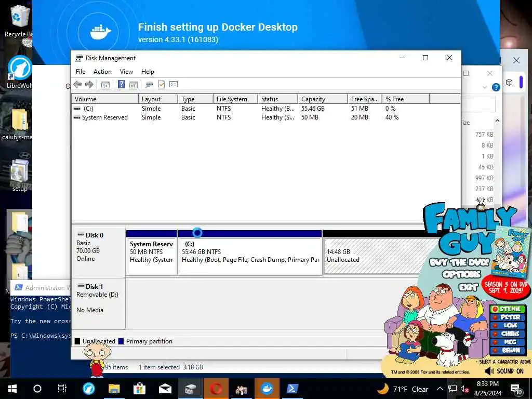532x399 pixels.
Task: Open LibreWolf from the taskbar
Action: tap(89, 389)
